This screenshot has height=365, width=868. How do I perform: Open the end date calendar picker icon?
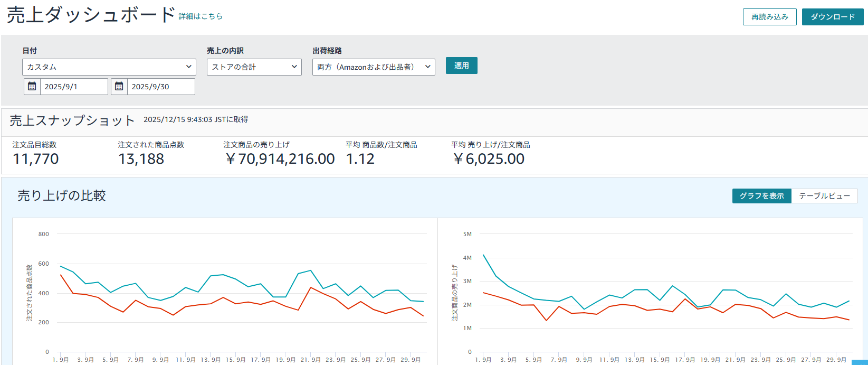click(119, 87)
